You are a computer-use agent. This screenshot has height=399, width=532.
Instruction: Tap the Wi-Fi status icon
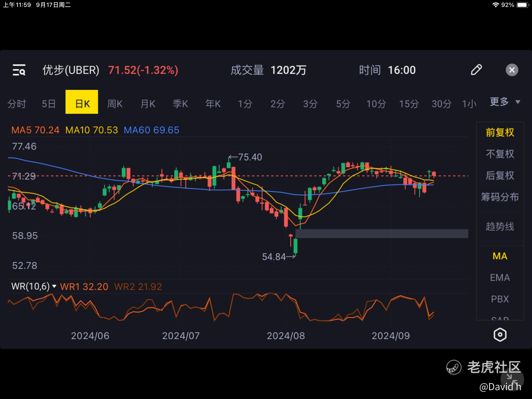496,5
